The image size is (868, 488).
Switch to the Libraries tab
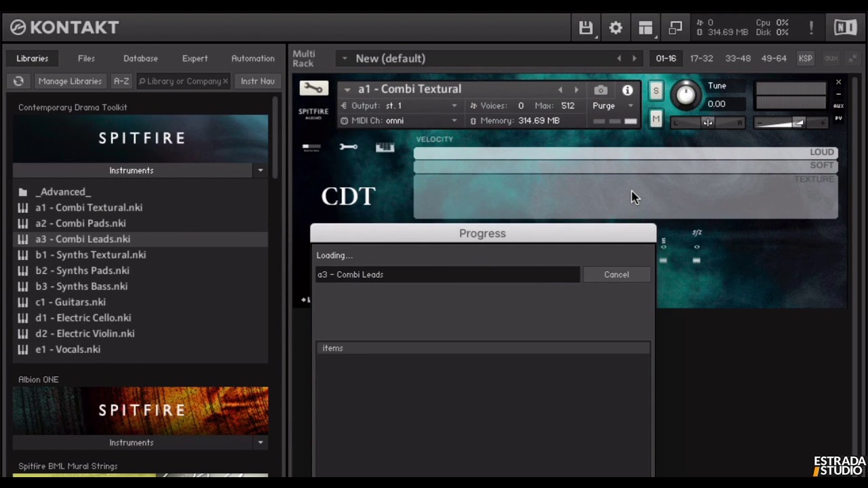(33, 58)
